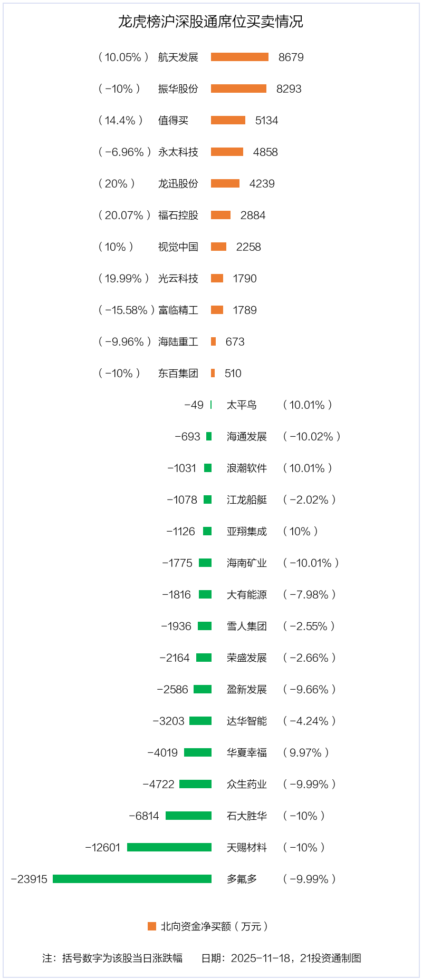Click the 太平鸟 stock name
Viewport: 422px width, 980px height.
point(242,405)
